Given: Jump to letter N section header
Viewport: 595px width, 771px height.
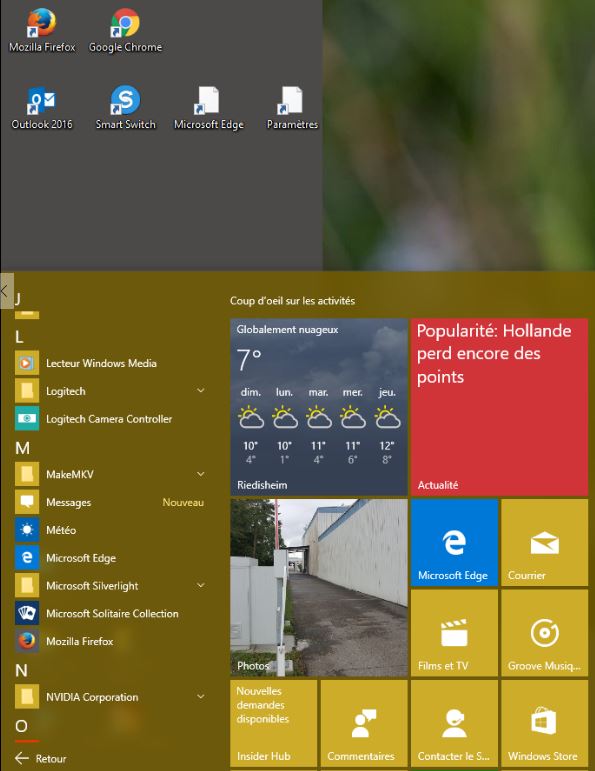Looking at the screenshot, I should tap(21, 670).
